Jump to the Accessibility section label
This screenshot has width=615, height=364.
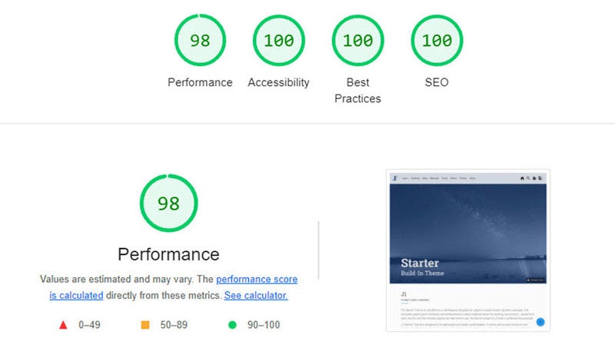278,82
